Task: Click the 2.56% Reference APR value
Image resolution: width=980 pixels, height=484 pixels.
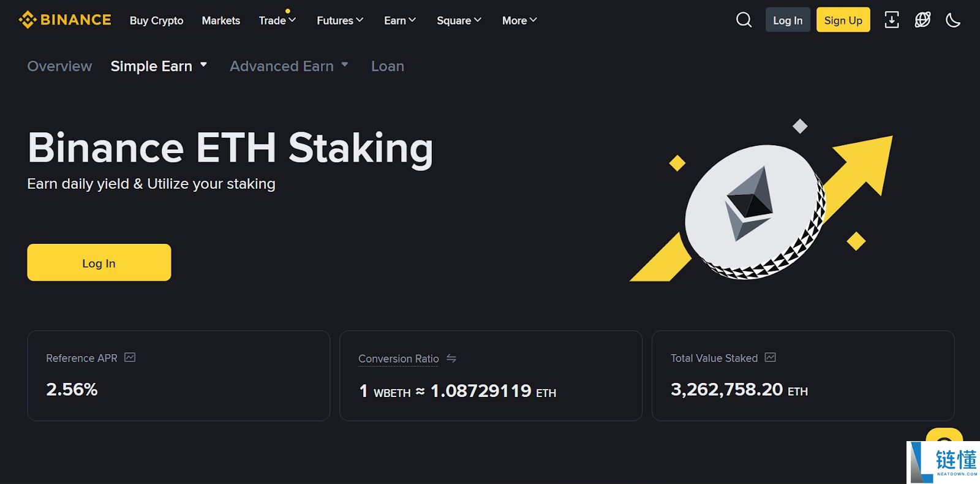Action: click(72, 389)
